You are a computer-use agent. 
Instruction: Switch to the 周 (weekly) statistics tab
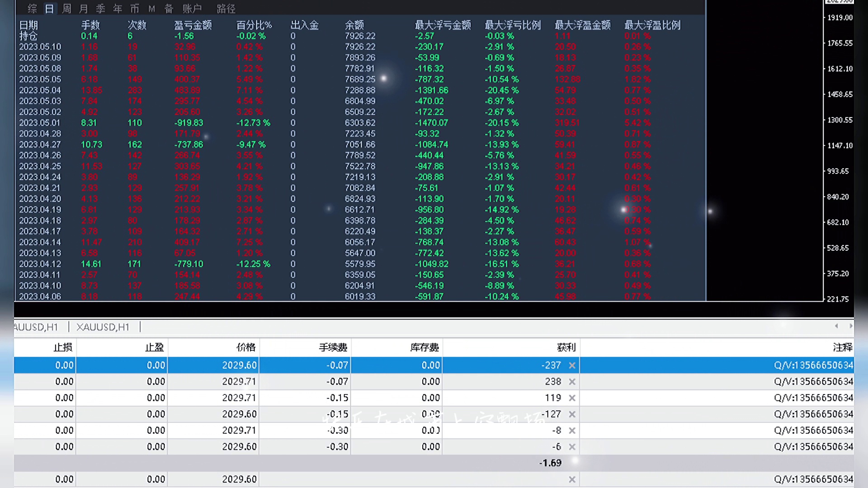tap(66, 9)
